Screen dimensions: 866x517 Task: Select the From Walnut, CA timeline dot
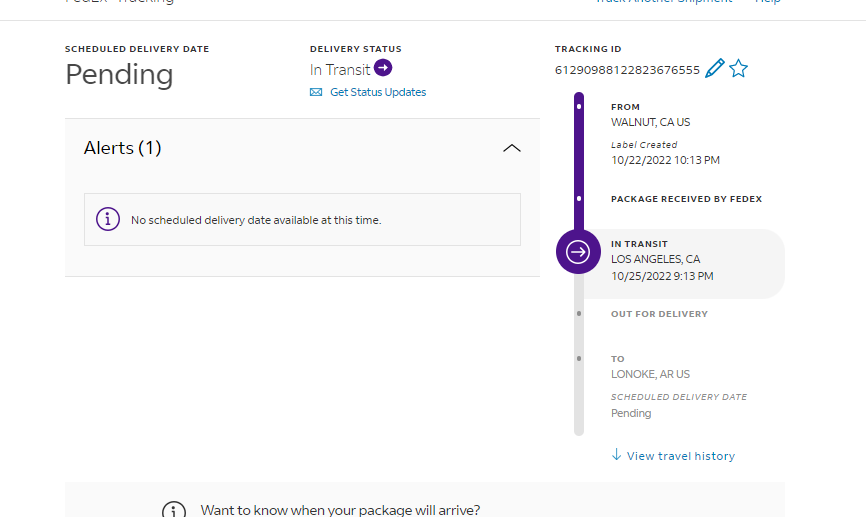pyautogui.click(x=579, y=106)
